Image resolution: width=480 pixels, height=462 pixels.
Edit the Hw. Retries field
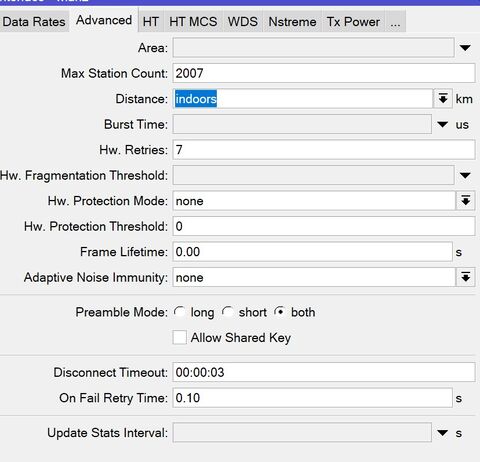point(324,150)
